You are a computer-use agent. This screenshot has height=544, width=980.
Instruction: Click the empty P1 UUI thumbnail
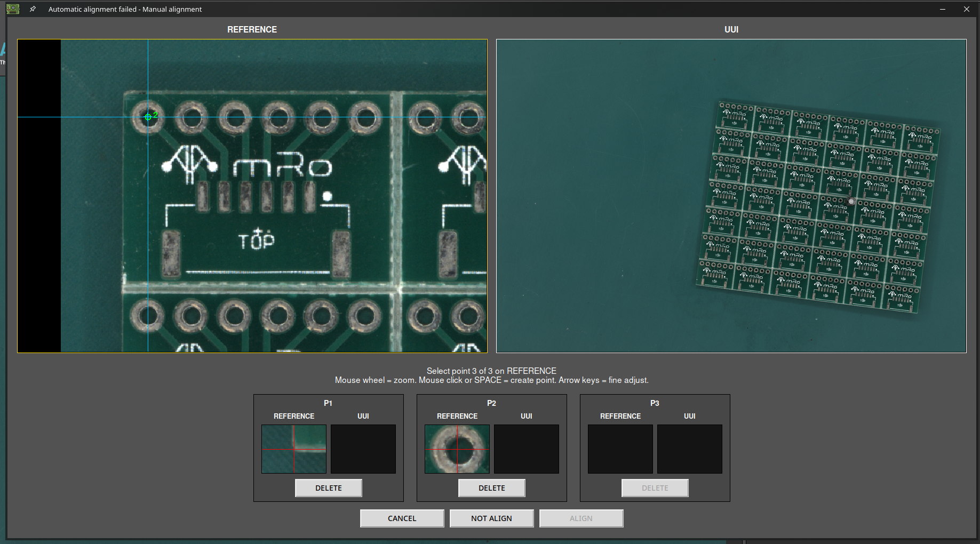coord(363,449)
